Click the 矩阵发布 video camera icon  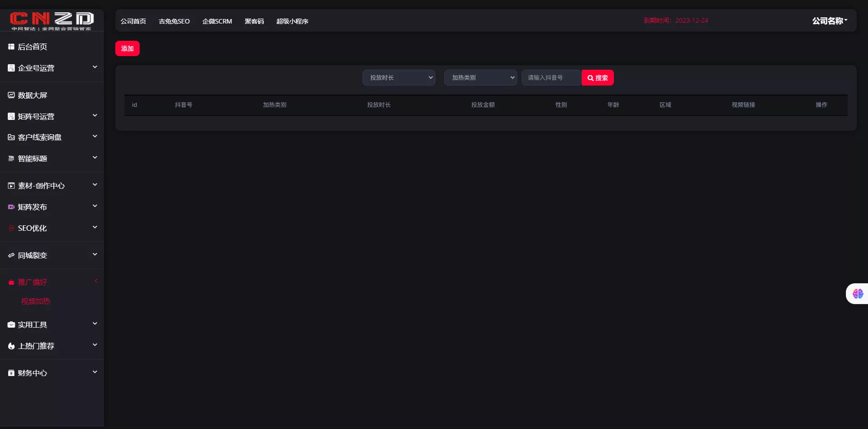pyautogui.click(x=11, y=207)
